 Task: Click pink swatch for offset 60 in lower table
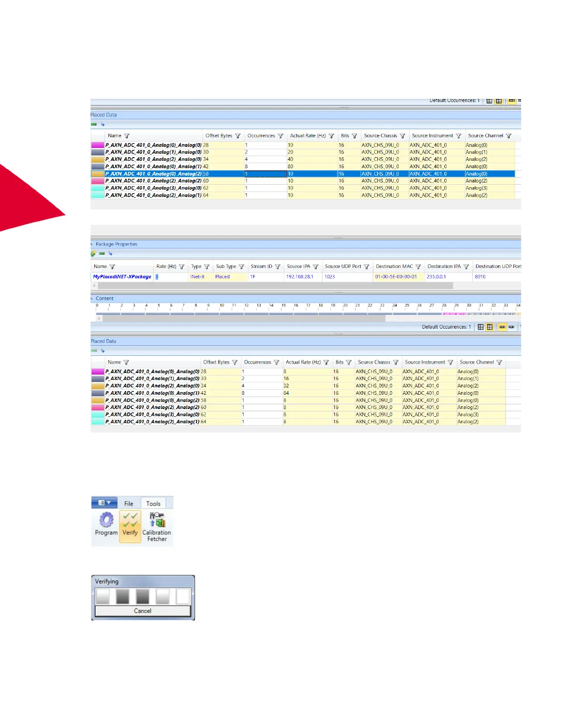(98, 408)
